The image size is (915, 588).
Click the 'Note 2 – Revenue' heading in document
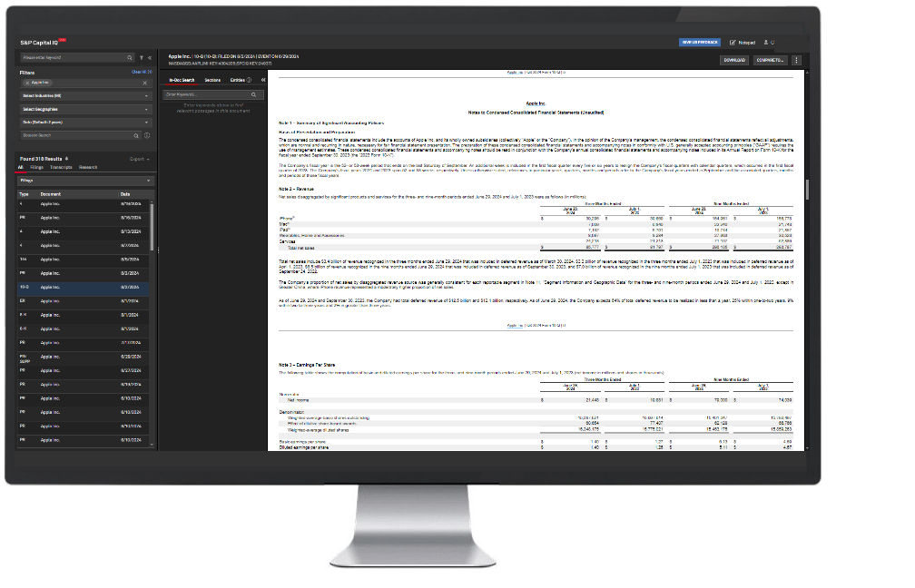[296, 189]
